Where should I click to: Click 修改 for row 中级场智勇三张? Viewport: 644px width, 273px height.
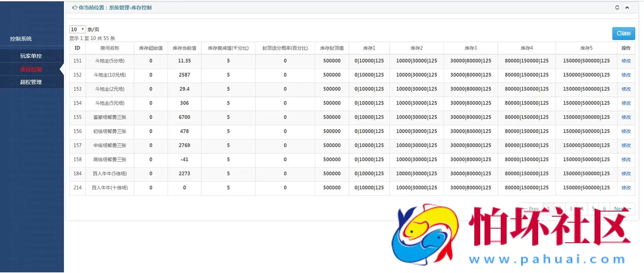[x=626, y=145]
